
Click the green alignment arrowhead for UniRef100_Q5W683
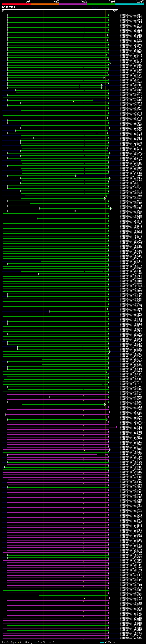click(104, 78)
